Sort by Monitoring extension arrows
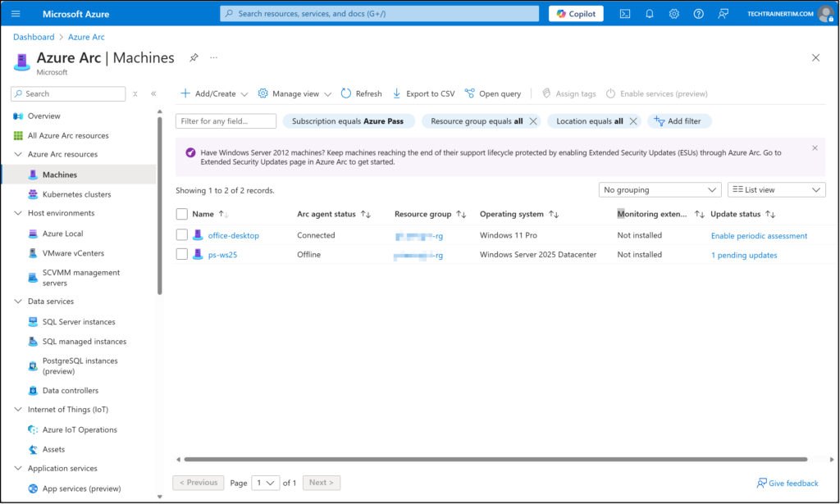840x504 pixels. click(700, 214)
